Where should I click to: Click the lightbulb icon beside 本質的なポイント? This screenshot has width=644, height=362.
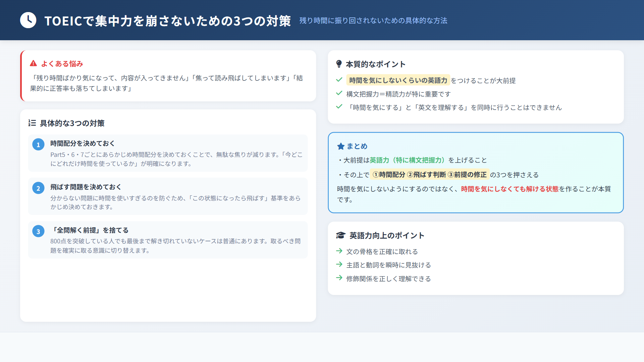pos(339,64)
